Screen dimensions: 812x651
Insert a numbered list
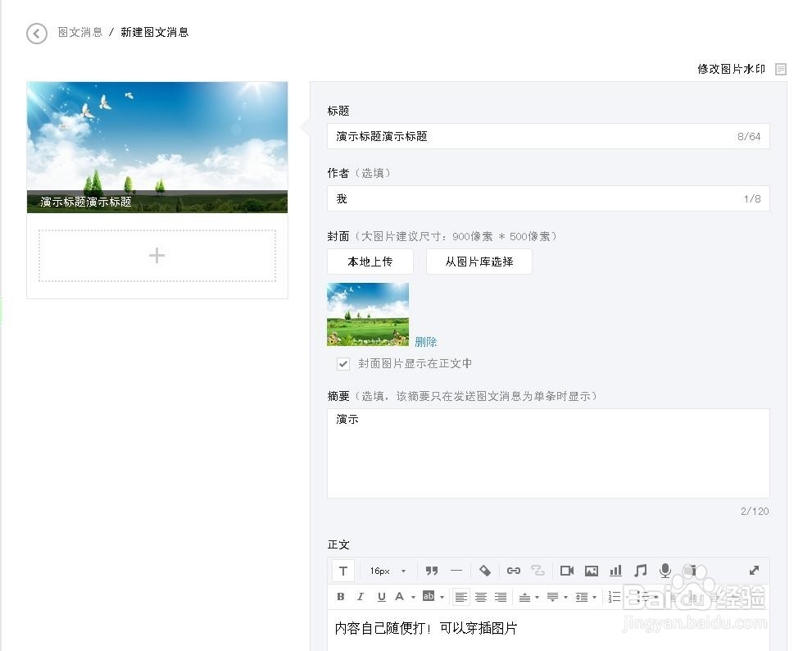pos(615,597)
